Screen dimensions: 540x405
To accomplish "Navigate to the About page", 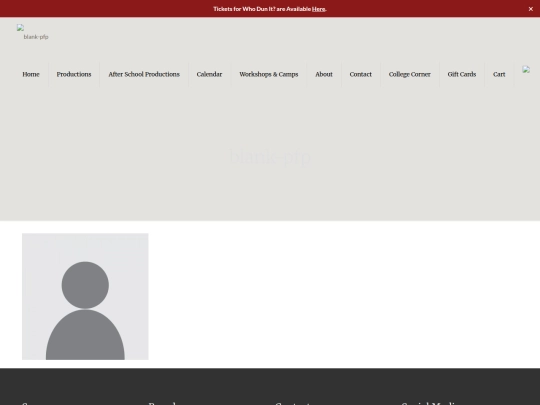I will point(324,74).
